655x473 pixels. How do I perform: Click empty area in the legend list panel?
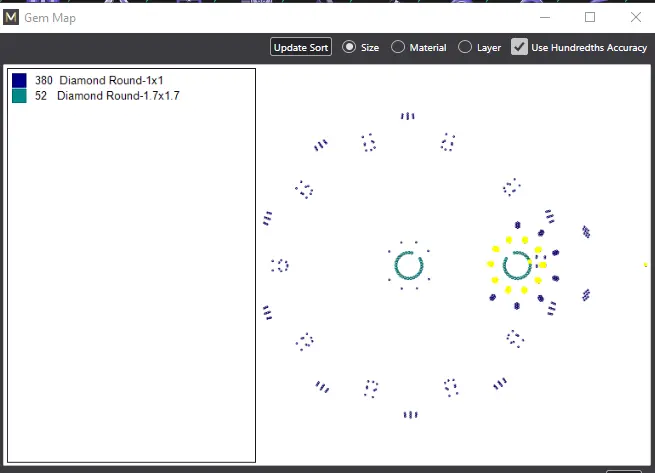130,300
